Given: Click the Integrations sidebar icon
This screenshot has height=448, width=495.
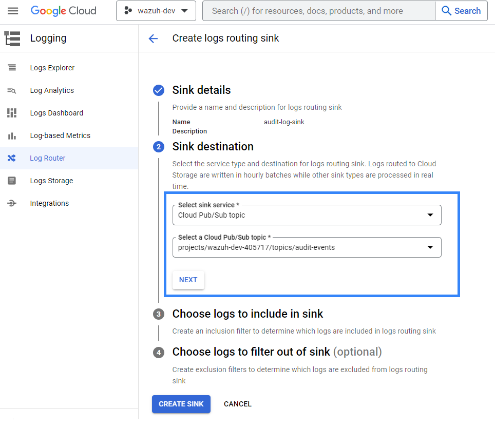Looking at the screenshot, I should pos(12,203).
